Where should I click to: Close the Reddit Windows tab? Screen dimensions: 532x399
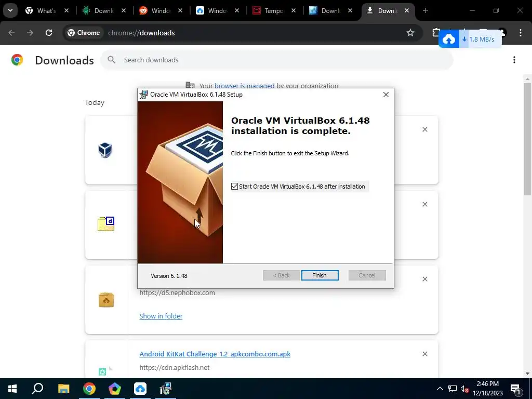pos(180,10)
